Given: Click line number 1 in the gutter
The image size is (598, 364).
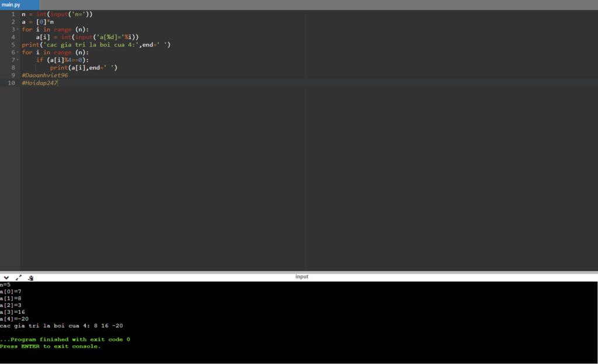Looking at the screenshot, I should point(12,14).
